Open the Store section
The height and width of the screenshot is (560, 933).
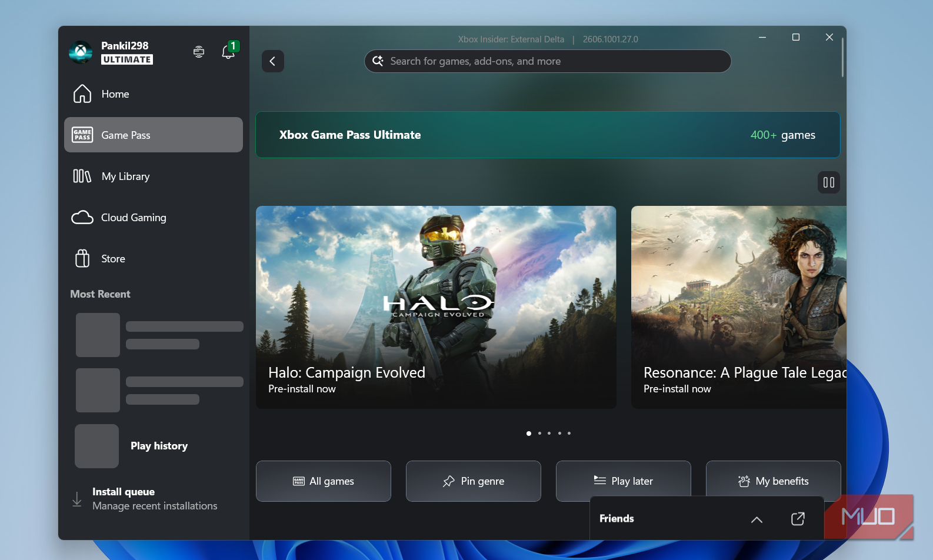[x=154, y=259]
